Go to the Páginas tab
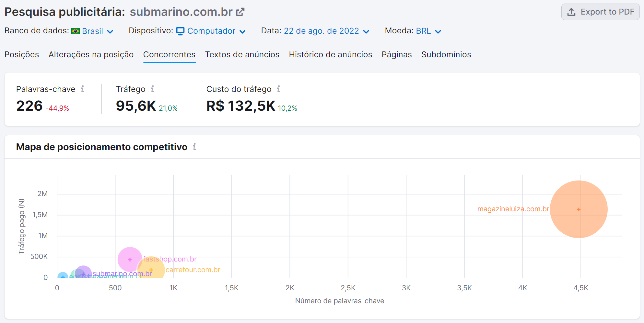 [397, 54]
